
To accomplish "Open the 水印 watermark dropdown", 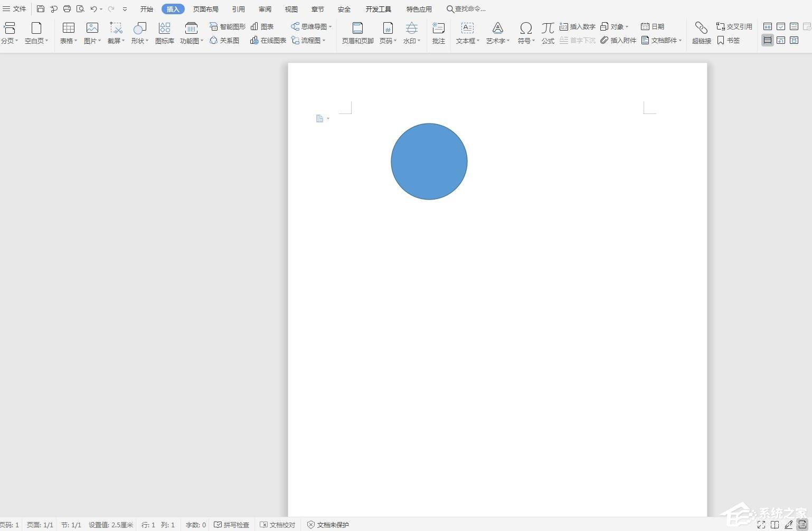I will pyautogui.click(x=412, y=41).
